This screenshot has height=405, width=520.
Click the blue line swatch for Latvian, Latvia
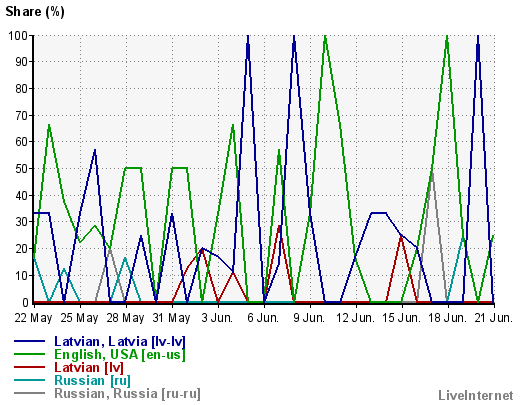pos(29,341)
